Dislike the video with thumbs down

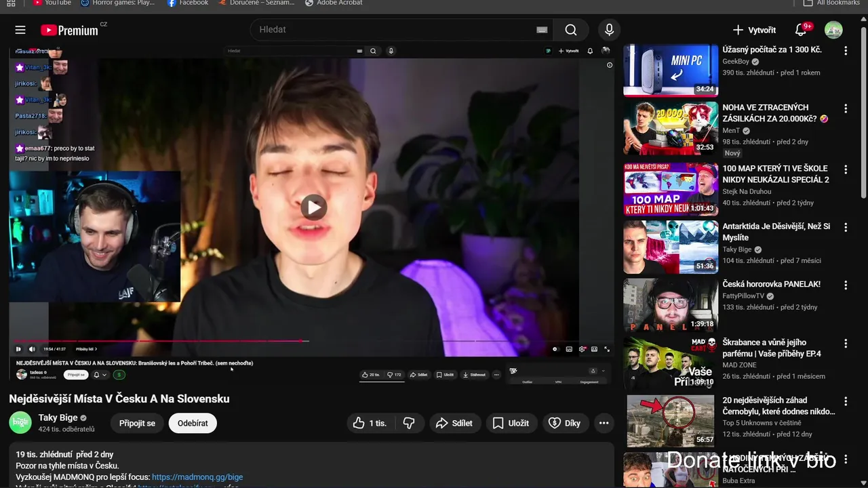pos(409,423)
